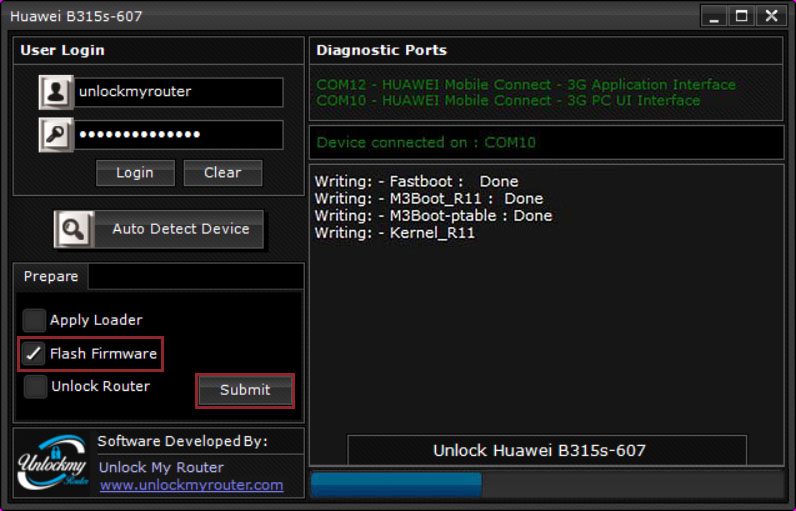Click the 'Writing: - Fastboot : Done' log line

(x=416, y=182)
